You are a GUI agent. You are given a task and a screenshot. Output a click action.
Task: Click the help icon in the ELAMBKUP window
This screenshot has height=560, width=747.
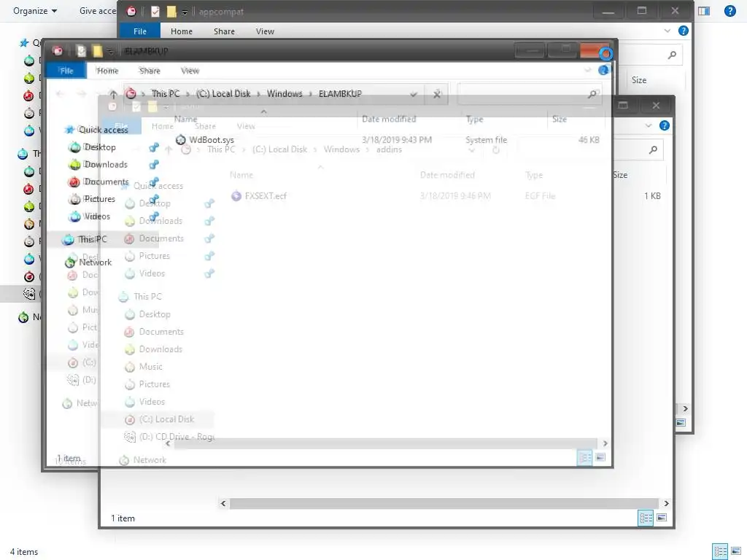[x=603, y=71]
